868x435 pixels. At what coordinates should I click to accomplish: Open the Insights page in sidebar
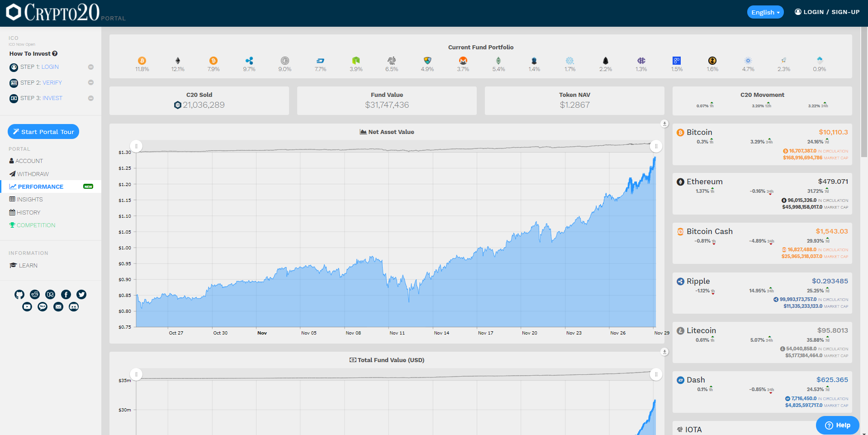click(26, 200)
